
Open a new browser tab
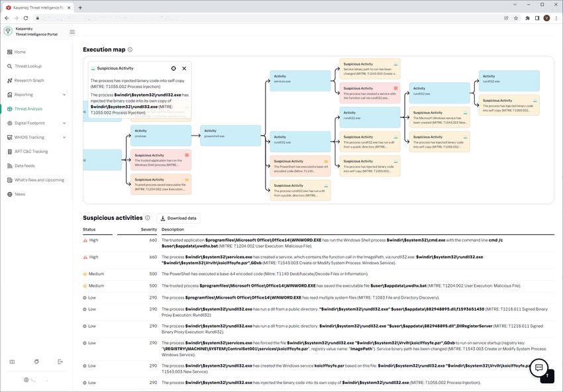pos(80,7)
